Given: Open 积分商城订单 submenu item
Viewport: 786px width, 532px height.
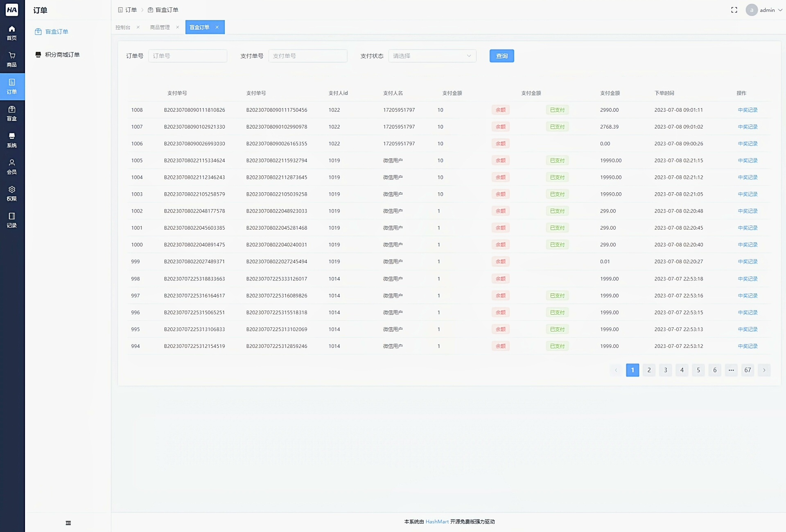Looking at the screenshot, I should [62, 54].
